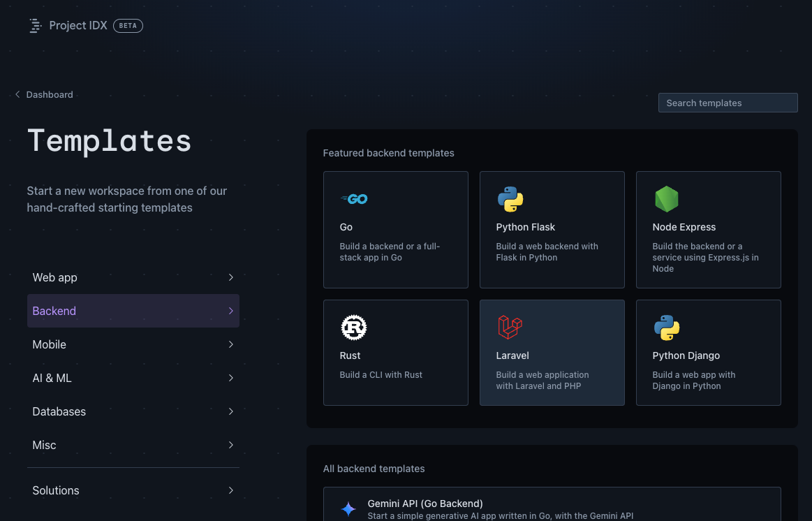Expand the AI & ML chevron
The width and height of the screenshot is (812, 521).
coord(231,378)
